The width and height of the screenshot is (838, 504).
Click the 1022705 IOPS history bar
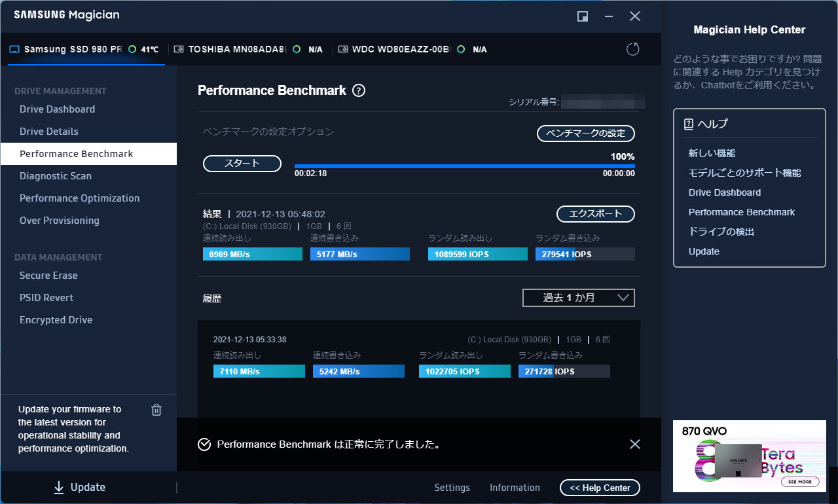pos(465,371)
